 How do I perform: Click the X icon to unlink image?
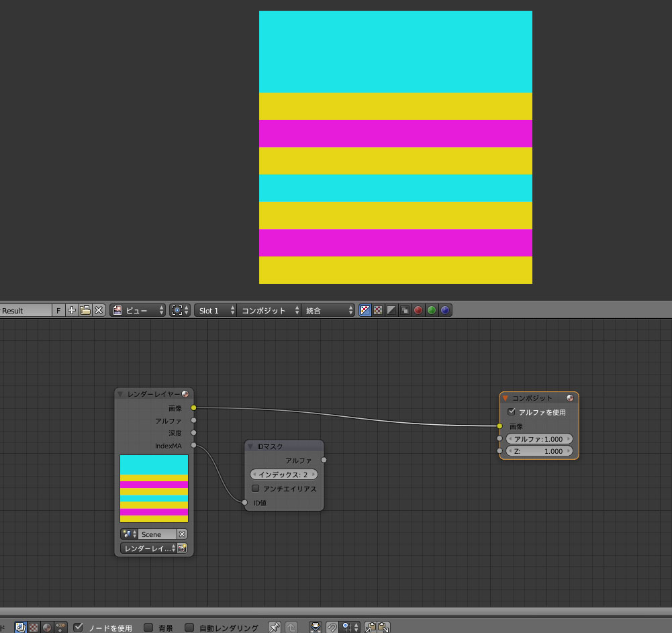point(99,310)
